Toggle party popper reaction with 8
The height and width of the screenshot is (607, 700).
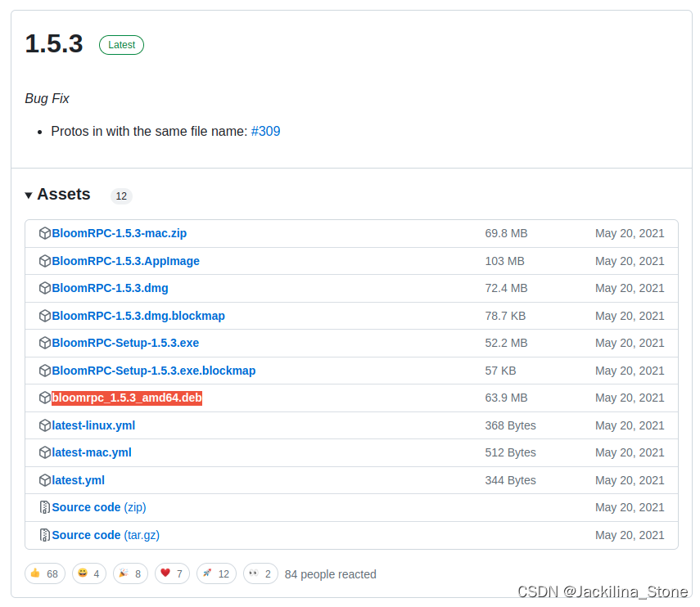(x=130, y=573)
